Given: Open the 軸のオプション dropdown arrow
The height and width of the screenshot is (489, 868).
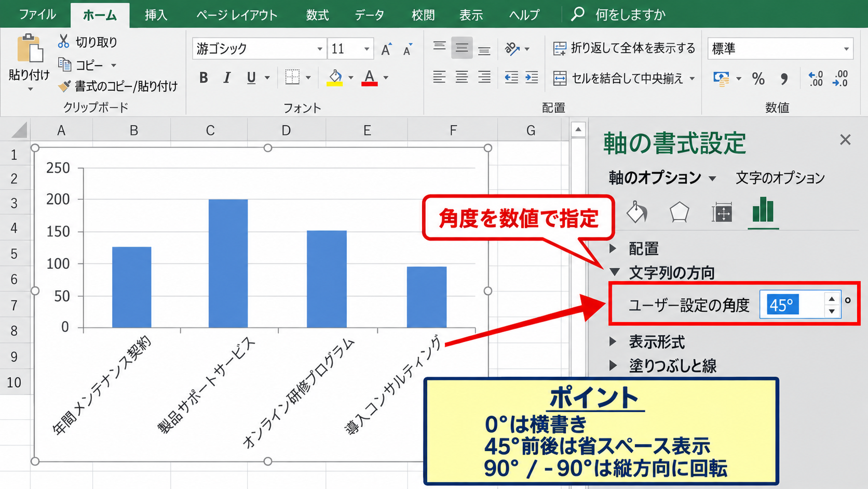Looking at the screenshot, I should pos(712,178).
